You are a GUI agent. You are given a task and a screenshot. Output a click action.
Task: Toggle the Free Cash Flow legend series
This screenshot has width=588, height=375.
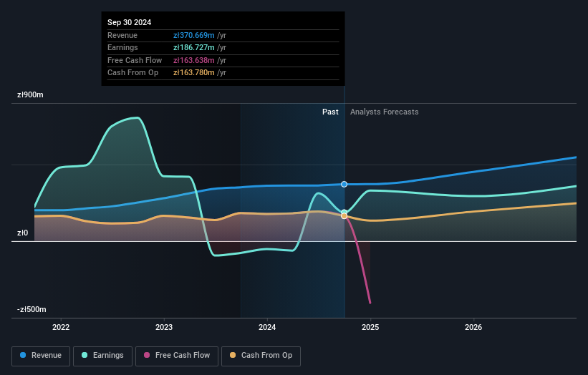(x=177, y=356)
